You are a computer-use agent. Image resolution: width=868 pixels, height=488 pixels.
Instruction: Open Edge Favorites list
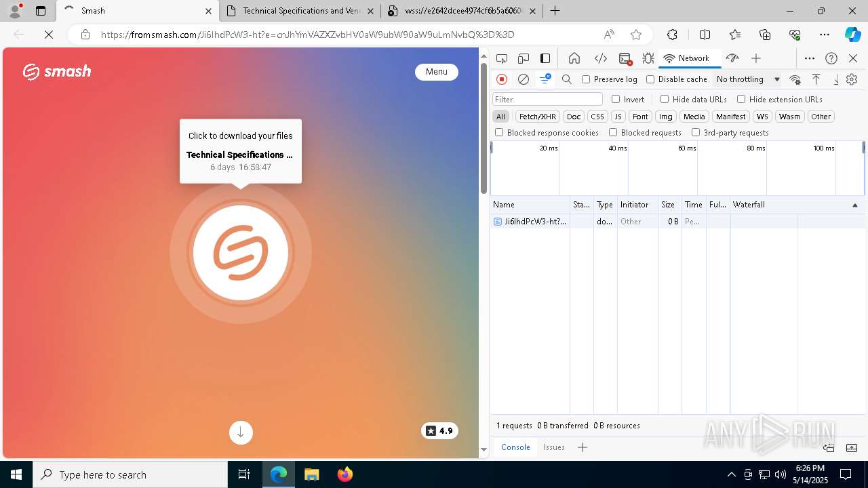[735, 35]
